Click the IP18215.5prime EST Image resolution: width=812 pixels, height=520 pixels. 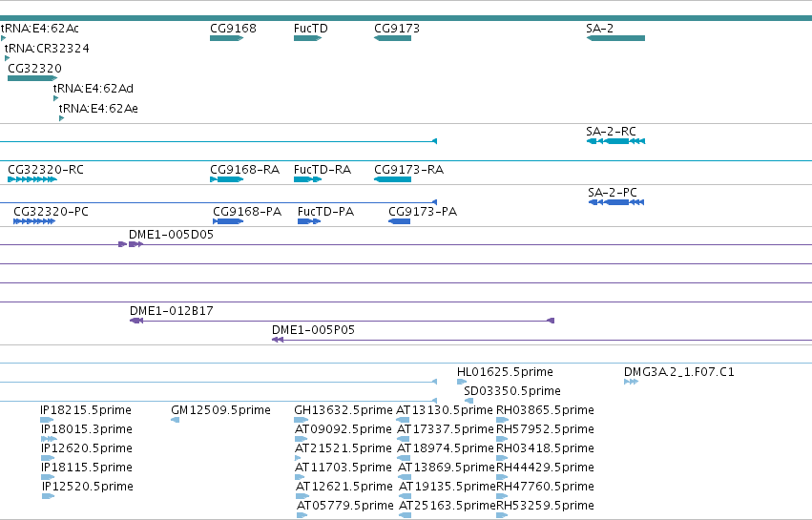[47, 420]
